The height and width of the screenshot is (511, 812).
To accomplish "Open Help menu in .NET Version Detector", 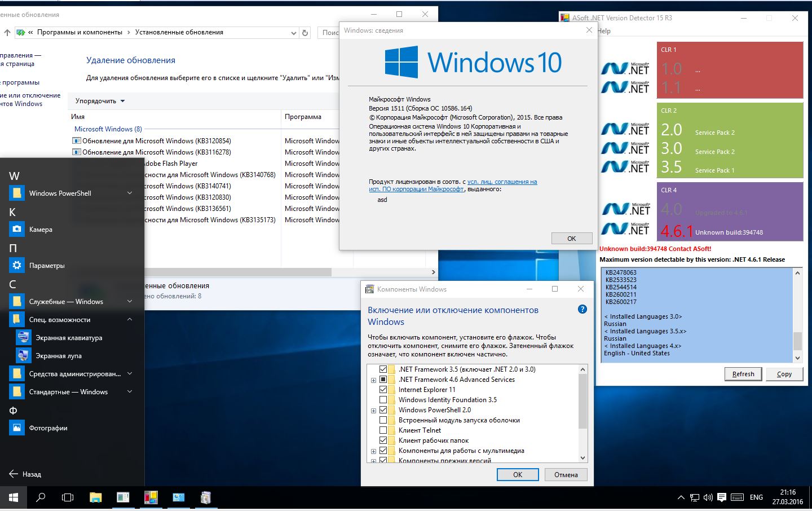I will tap(603, 31).
